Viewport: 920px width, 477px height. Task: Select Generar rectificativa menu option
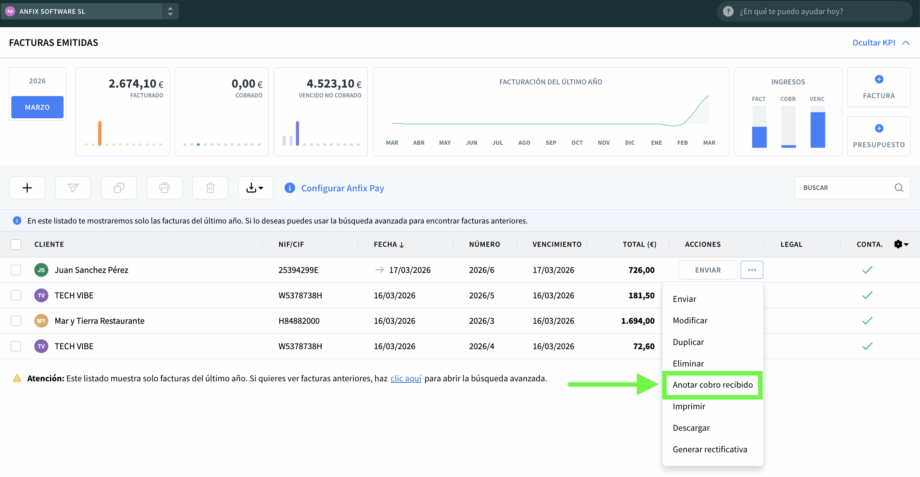(x=710, y=449)
